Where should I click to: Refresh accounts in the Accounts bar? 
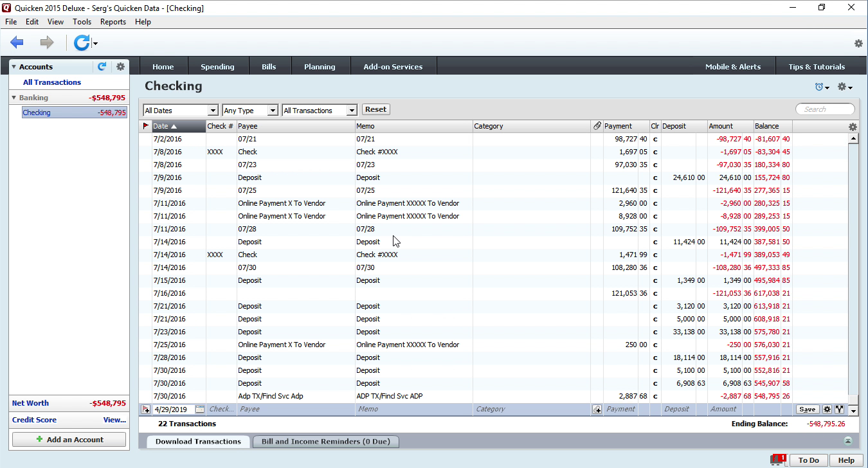(x=102, y=66)
